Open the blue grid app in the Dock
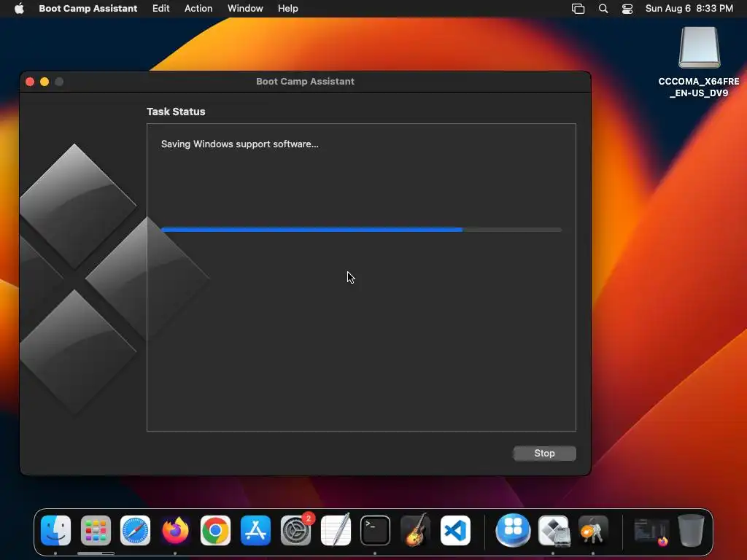The width and height of the screenshot is (747, 560). 513,531
